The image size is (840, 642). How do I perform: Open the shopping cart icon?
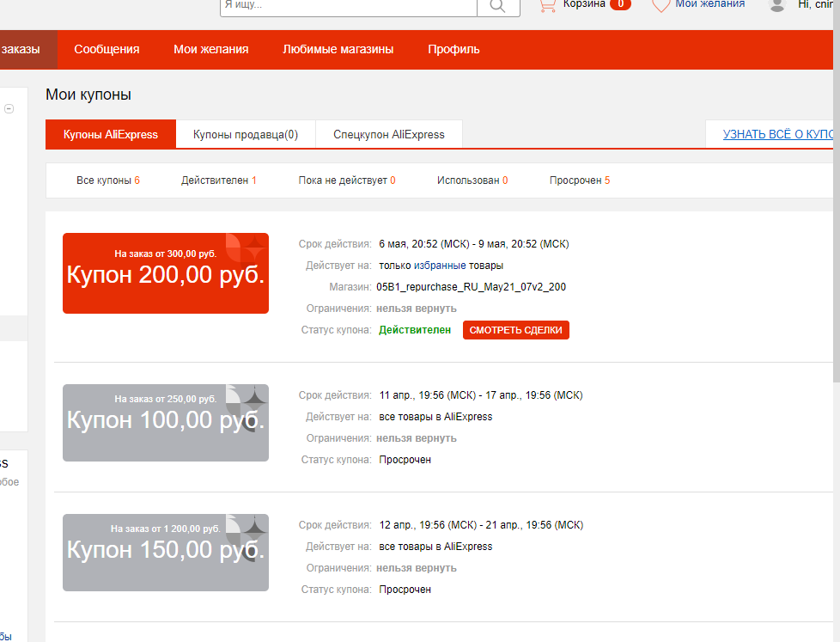point(547,5)
